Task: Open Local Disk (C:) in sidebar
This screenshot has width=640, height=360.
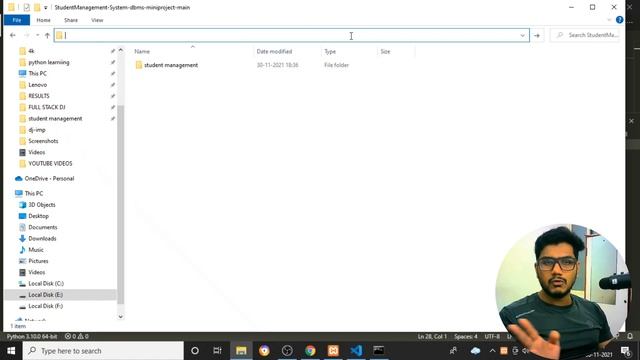Action: coord(46,283)
